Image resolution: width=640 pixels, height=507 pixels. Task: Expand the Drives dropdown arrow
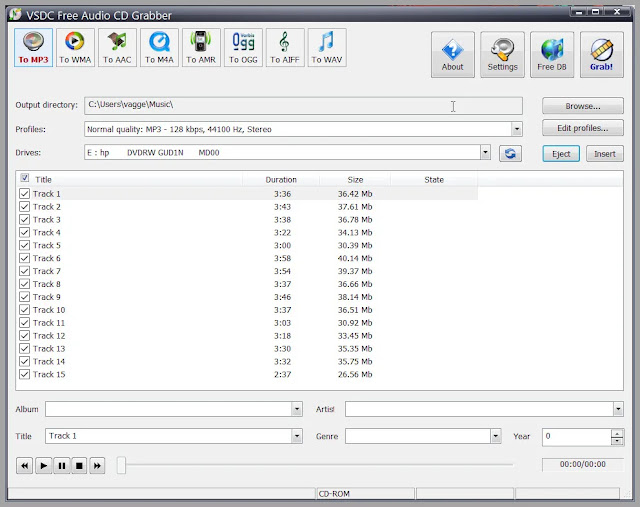click(485, 153)
